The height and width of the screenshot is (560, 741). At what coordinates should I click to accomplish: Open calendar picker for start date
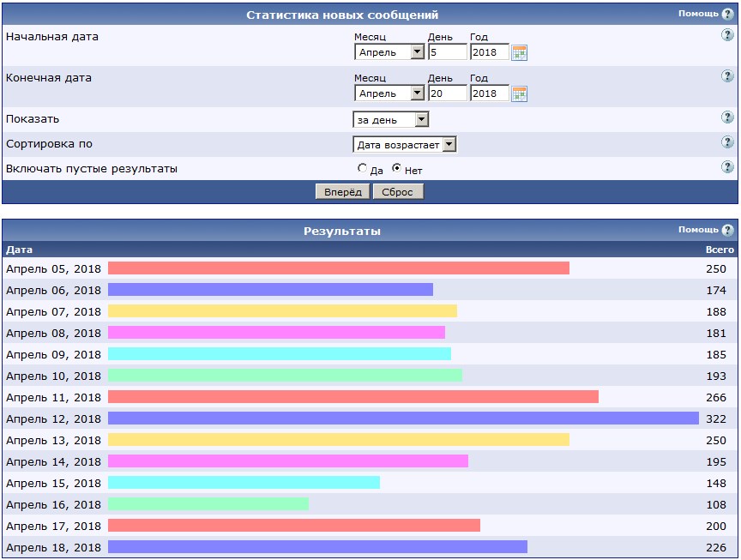tap(519, 52)
